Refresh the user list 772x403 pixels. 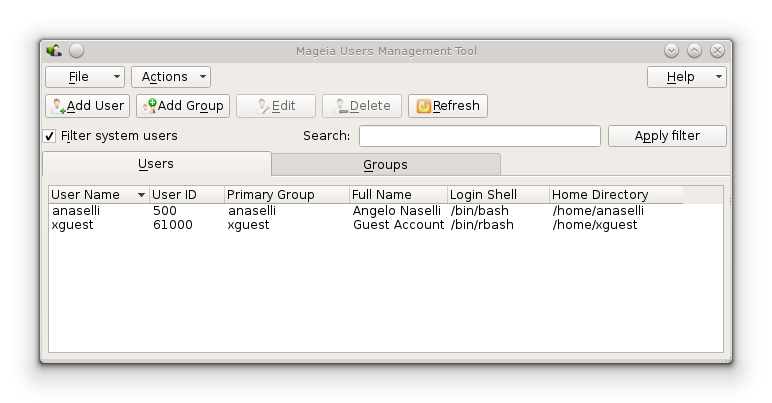coord(448,106)
